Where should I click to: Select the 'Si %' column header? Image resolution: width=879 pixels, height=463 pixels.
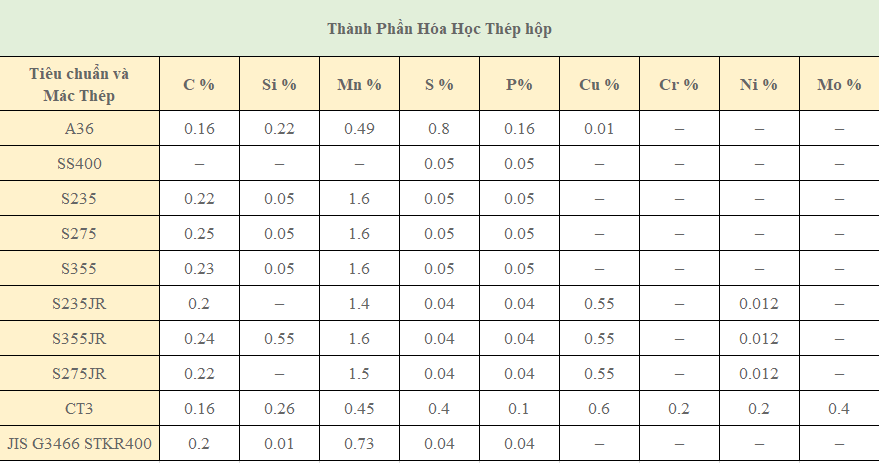279,85
